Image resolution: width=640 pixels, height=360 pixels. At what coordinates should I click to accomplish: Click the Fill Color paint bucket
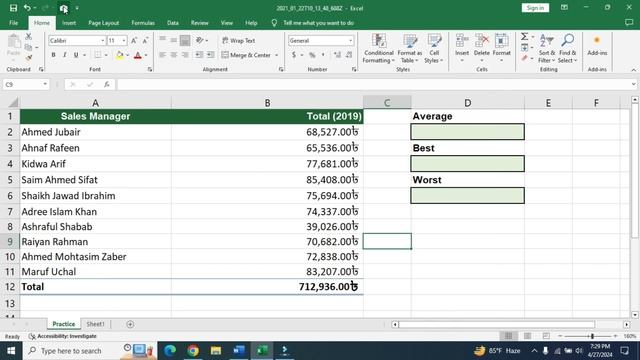120,55
